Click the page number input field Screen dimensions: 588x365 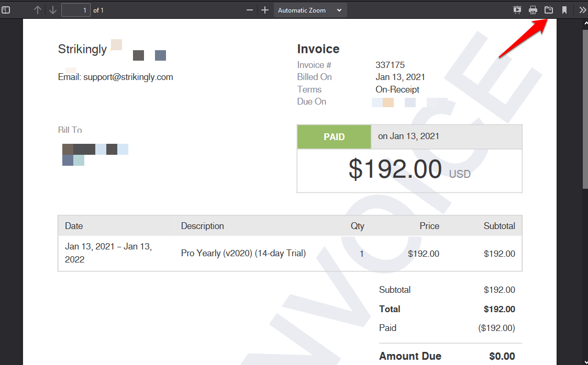[76, 10]
